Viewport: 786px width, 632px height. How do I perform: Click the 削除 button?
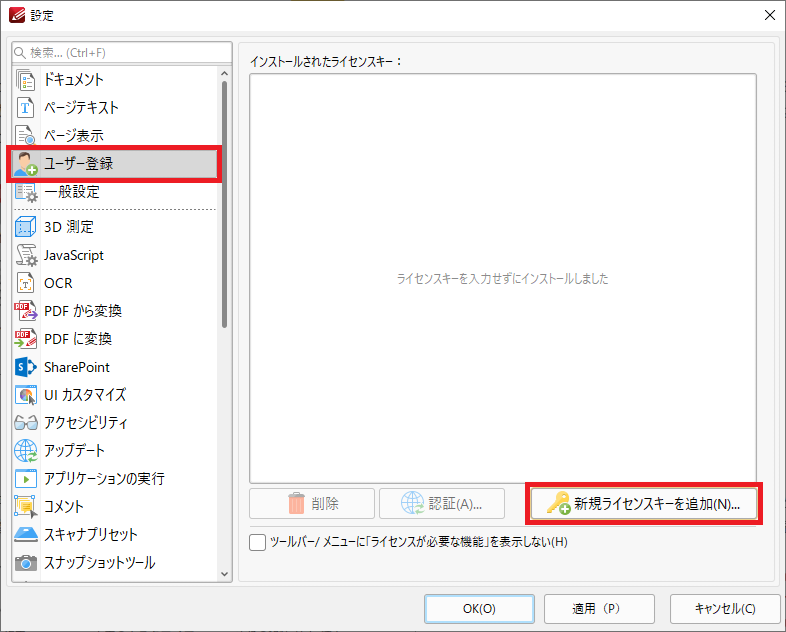pyautogui.click(x=312, y=503)
